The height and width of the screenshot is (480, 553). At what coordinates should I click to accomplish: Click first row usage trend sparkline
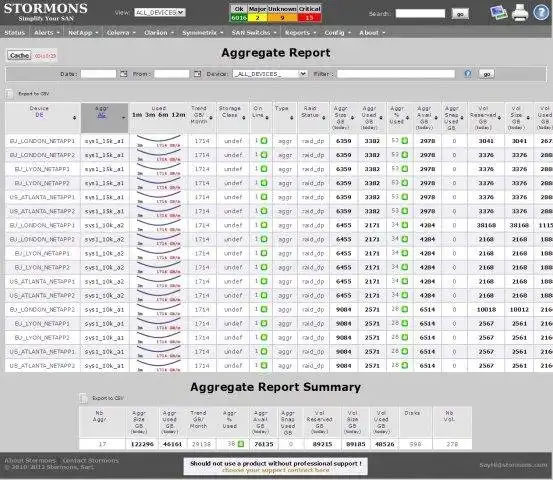(x=159, y=141)
